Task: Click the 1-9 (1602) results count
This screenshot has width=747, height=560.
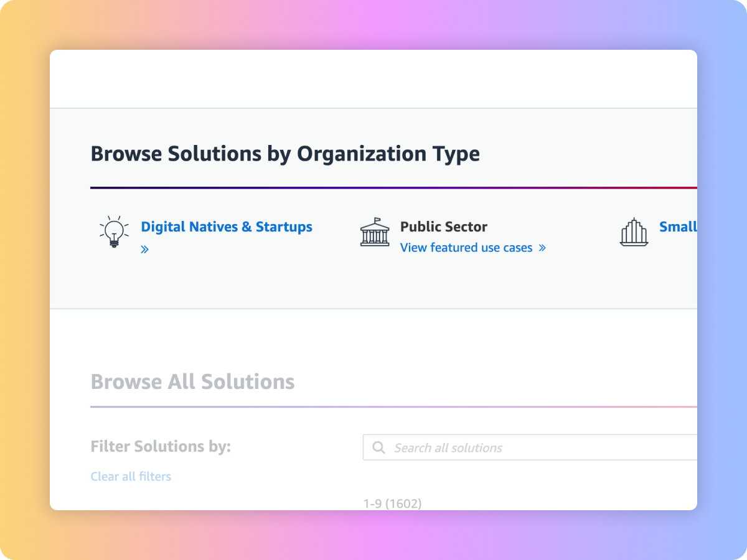Action: pyautogui.click(x=392, y=503)
